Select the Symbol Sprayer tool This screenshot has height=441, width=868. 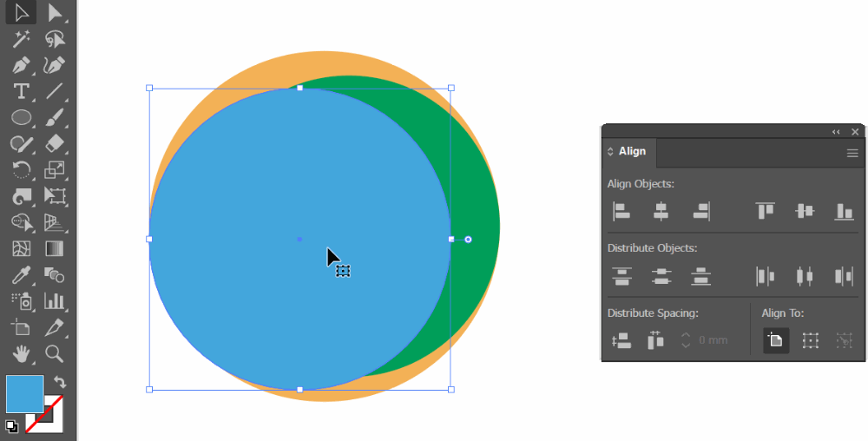21,301
